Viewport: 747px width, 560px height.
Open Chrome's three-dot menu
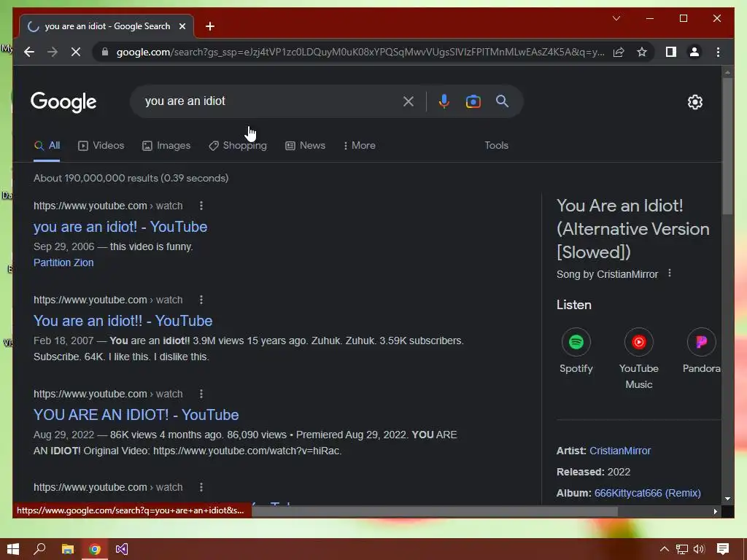coord(718,52)
